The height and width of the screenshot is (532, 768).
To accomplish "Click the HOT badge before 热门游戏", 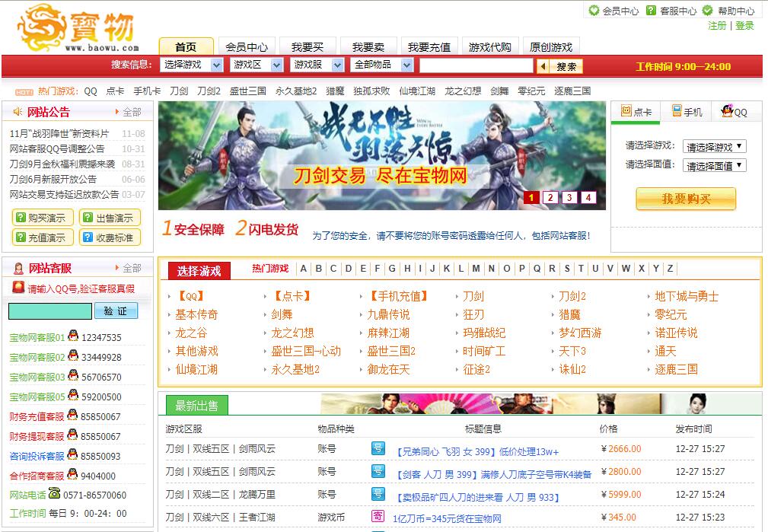I will (24, 92).
